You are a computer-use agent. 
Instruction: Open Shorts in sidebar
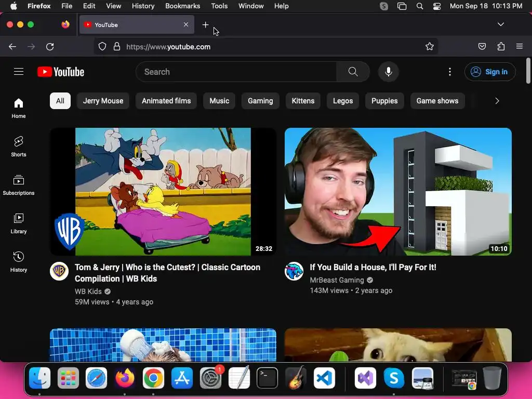(x=19, y=147)
